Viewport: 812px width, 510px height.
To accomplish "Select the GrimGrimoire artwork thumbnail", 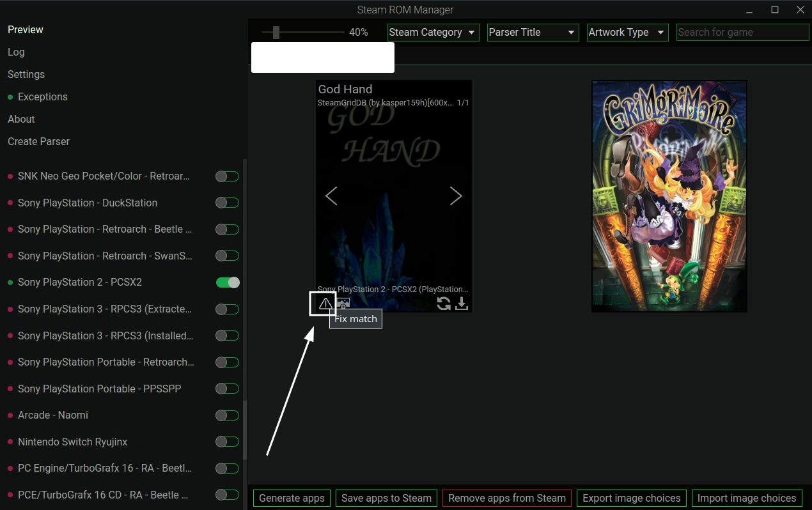I will pyautogui.click(x=669, y=196).
